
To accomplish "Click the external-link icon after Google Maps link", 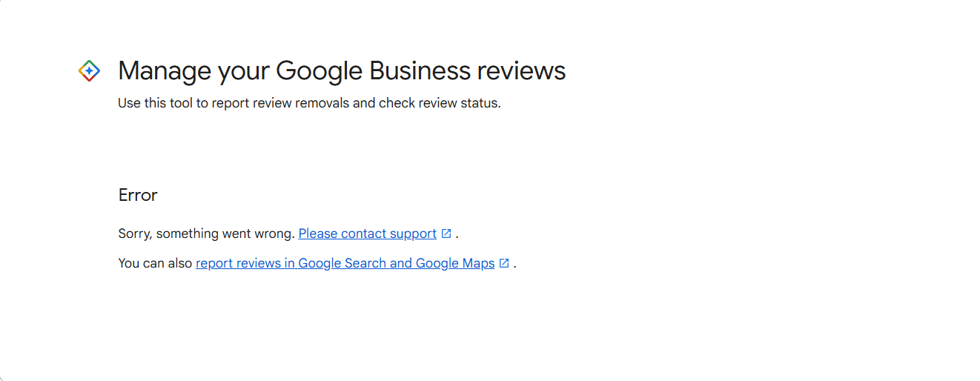I will pos(504,263).
